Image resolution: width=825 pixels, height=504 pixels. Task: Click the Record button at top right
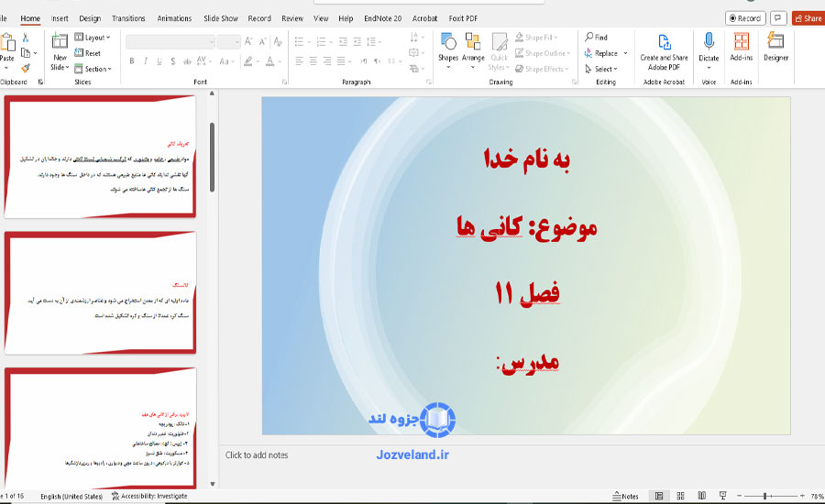745,18
